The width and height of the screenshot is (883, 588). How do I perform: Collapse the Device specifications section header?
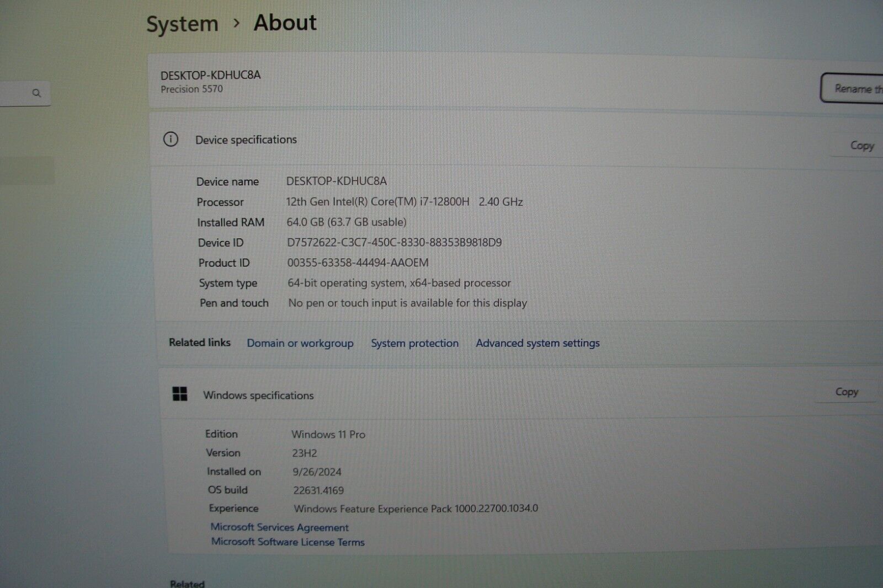[x=516, y=140]
